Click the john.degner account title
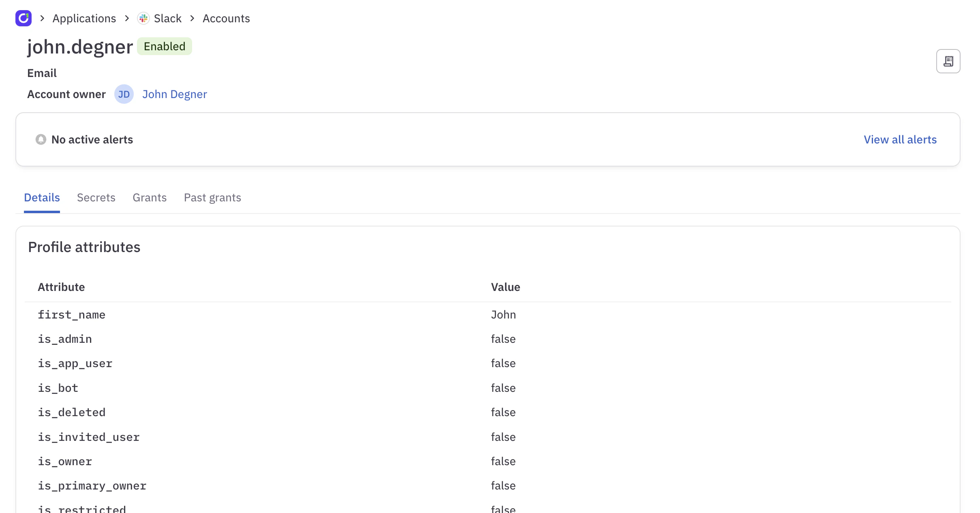This screenshot has height=513, width=980. click(x=80, y=46)
